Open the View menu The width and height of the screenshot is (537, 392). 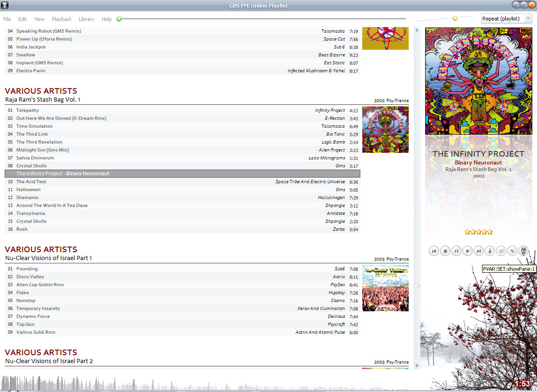click(x=39, y=19)
